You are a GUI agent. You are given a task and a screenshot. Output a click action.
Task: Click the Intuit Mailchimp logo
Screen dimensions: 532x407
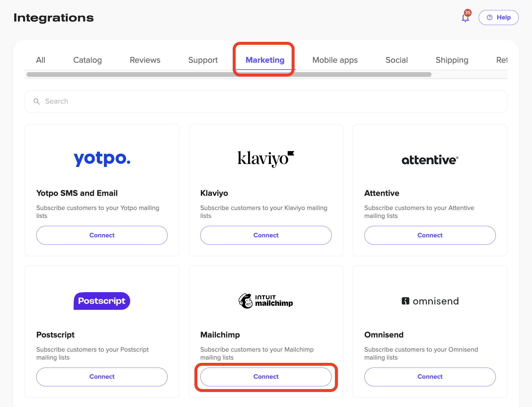pyautogui.click(x=266, y=301)
